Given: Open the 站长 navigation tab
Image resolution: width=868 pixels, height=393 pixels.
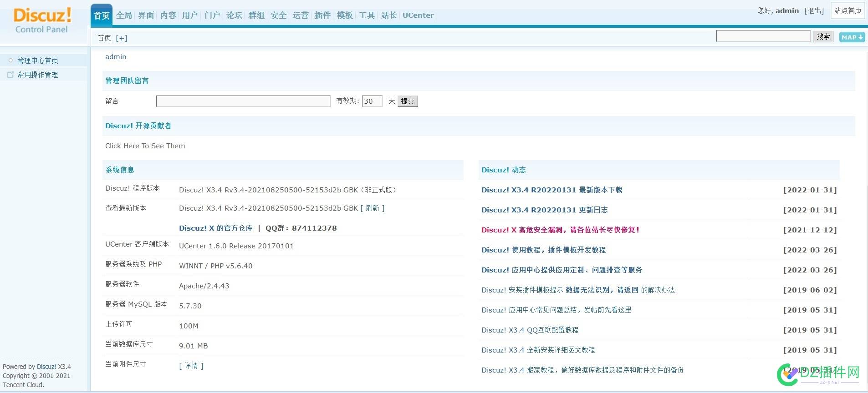Looking at the screenshot, I should 389,15.
